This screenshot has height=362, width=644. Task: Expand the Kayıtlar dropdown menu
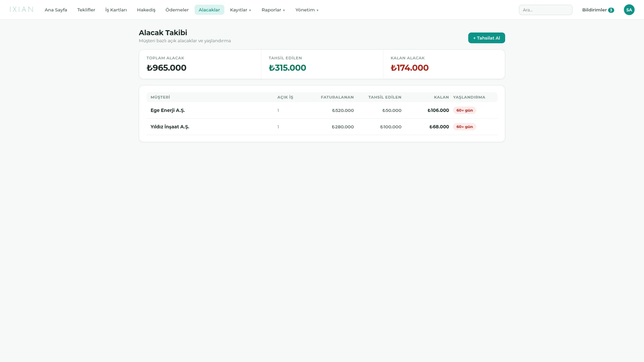pyautogui.click(x=240, y=10)
